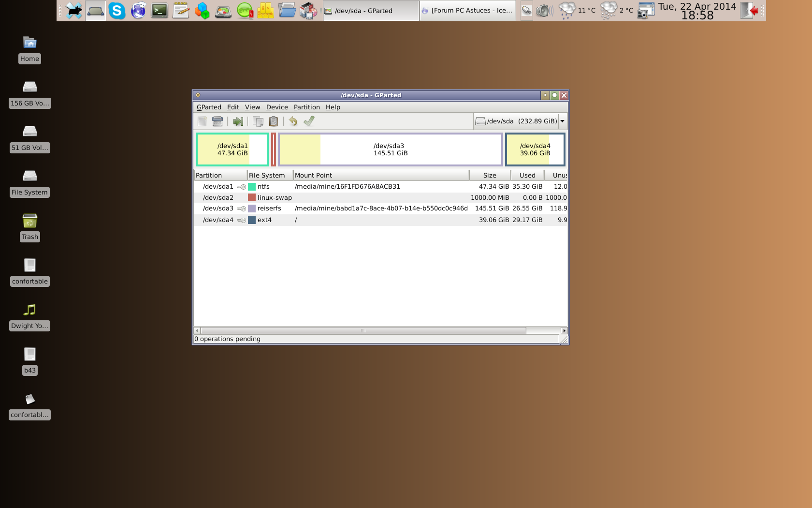Open the terminal from the top panel
The height and width of the screenshot is (508, 812).
point(159,11)
